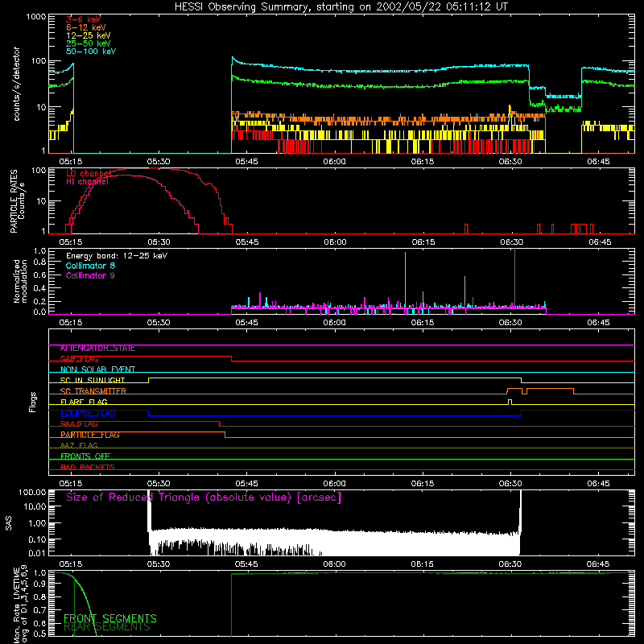644x644 pixels.
Task: Click the ECLIPSE_FLAG label
Action: click(x=88, y=413)
